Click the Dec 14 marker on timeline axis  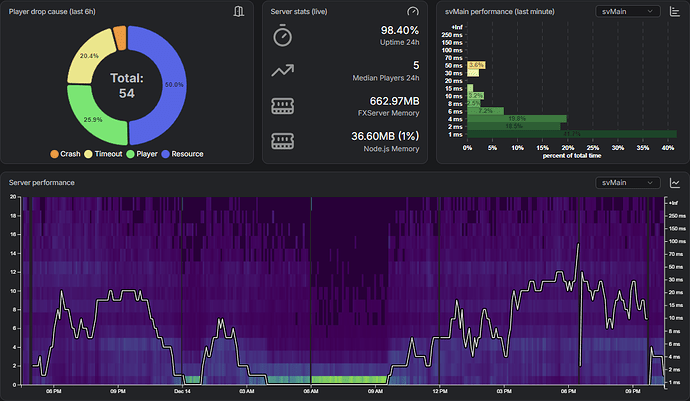tap(182, 392)
